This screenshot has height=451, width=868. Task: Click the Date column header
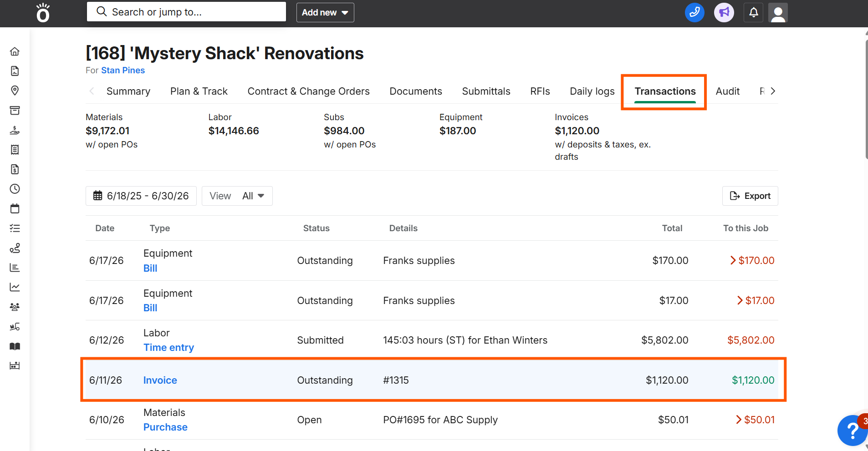click(105, 228)
